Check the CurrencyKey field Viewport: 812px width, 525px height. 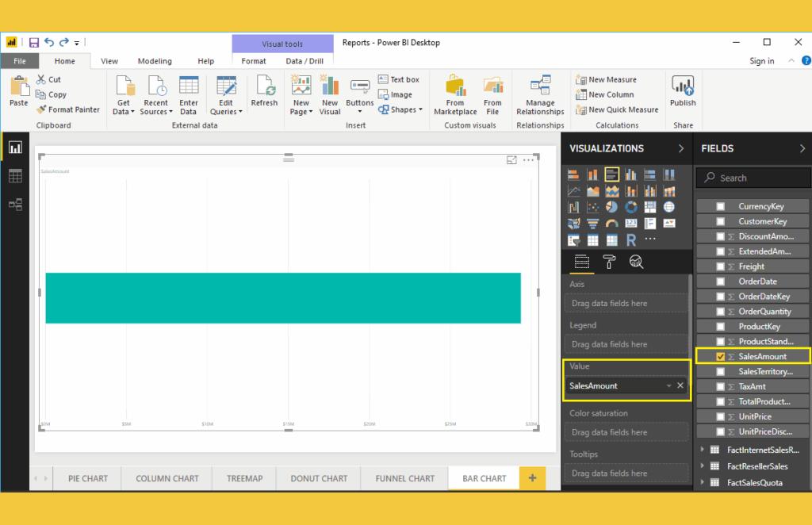(720, 206)
